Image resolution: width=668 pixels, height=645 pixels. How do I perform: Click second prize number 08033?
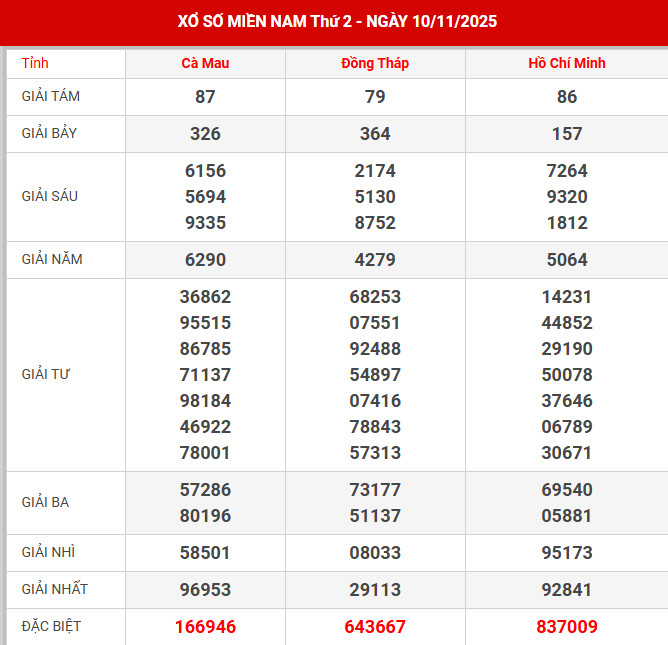(x=375, y=552)
